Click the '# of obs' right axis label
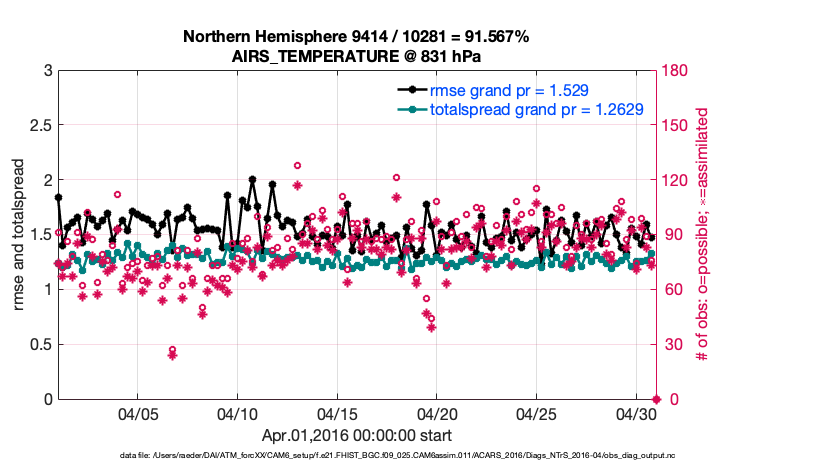 703,235
